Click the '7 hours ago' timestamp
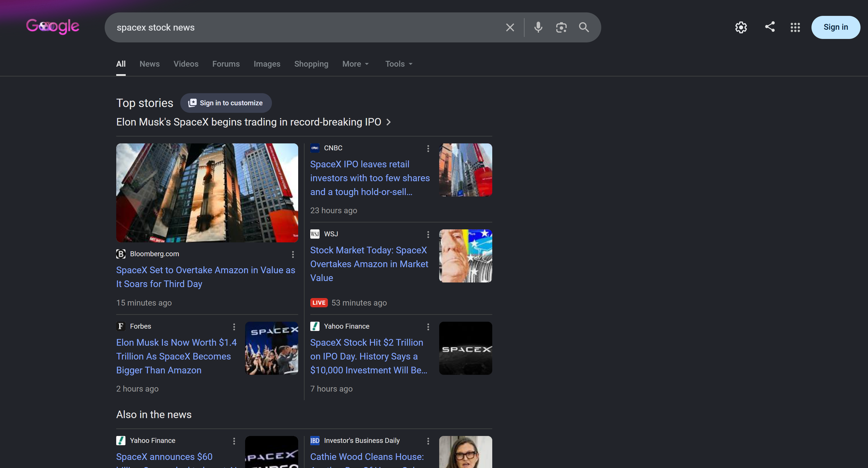This screenshot has width=868, height=468. click(331, 389)
